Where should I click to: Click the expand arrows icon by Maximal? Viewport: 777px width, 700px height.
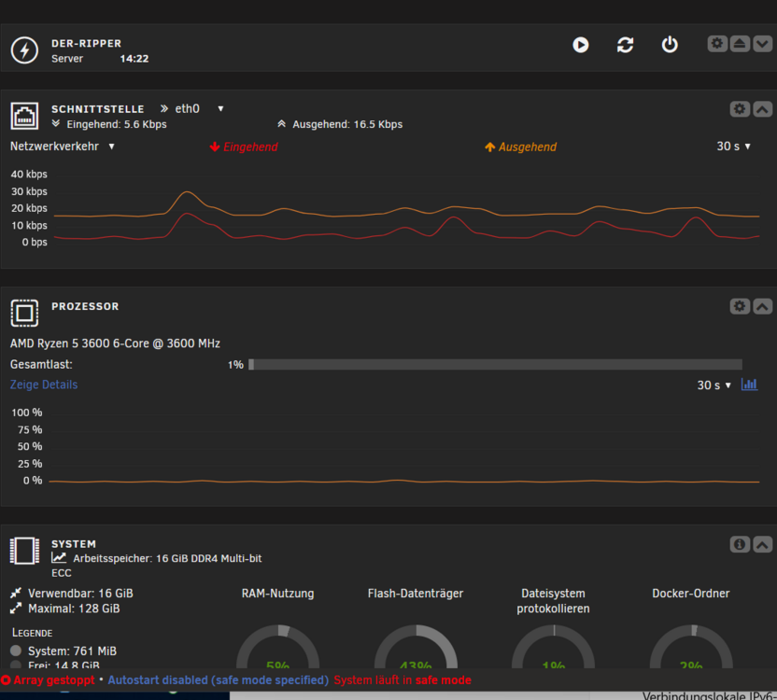click(16, 608)
